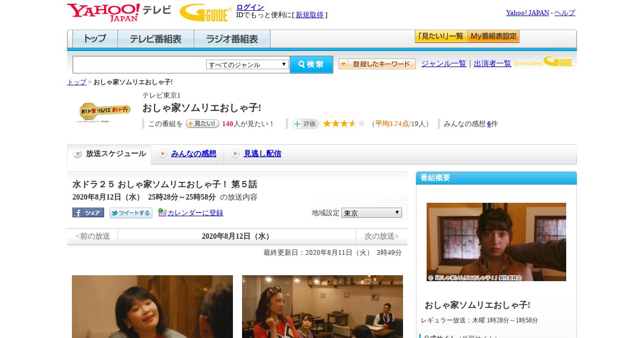Open the ジャンル一覧 link
The image size is (644, 338).
tap(444, 63)
